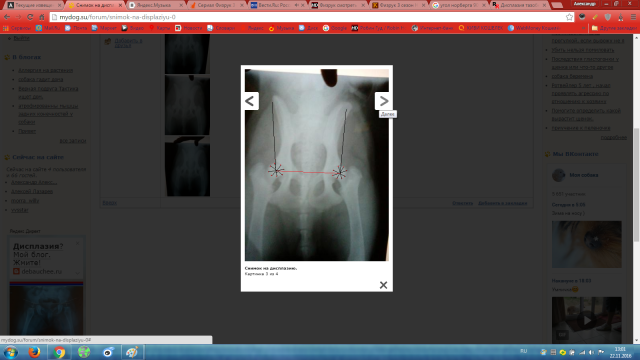This screenshot has height=360, width=640.
Task: Bookmark this page with the star
Action: pyautogui.click(x=569, y=17)
